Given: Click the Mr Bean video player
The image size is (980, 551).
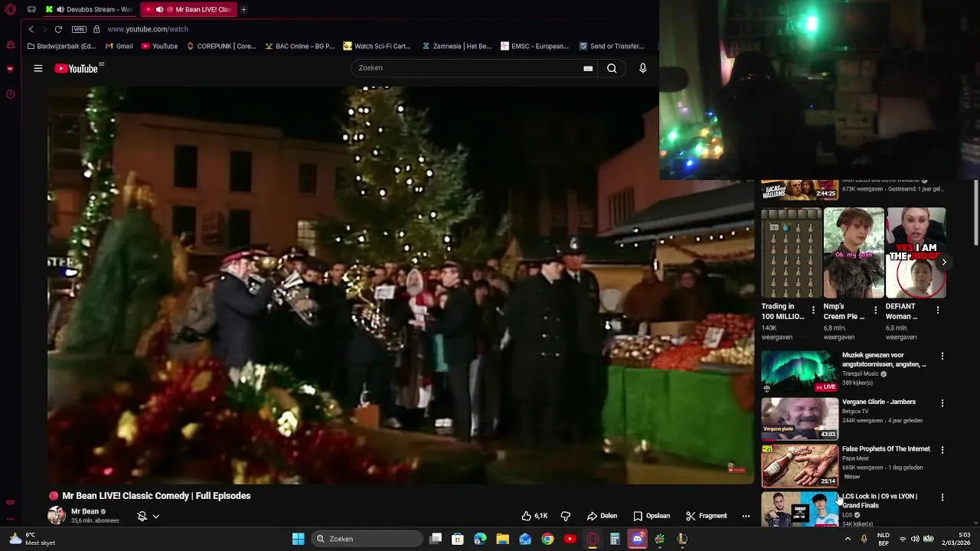Looking at the screenshot, I should (x=400, y=285).
